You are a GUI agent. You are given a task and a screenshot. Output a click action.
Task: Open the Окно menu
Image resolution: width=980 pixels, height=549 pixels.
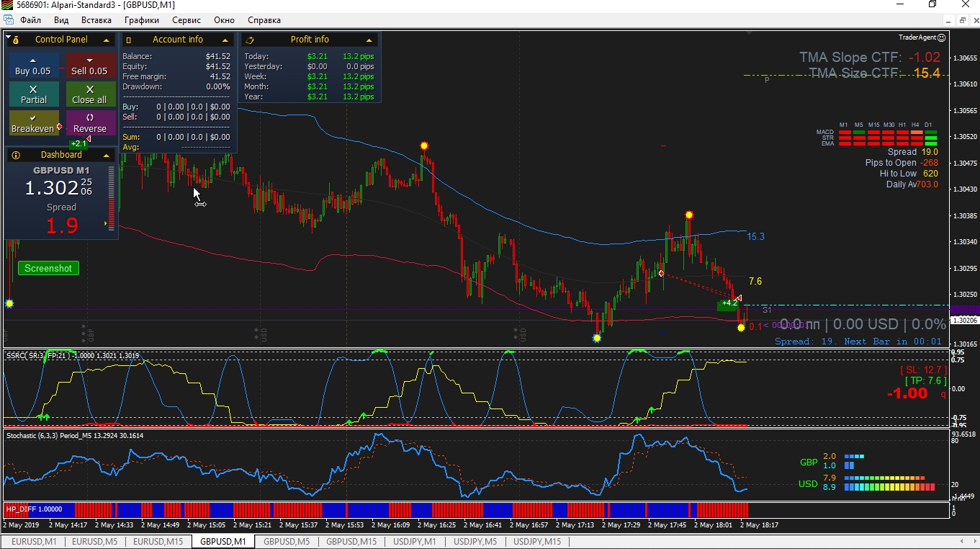(225, 20)
